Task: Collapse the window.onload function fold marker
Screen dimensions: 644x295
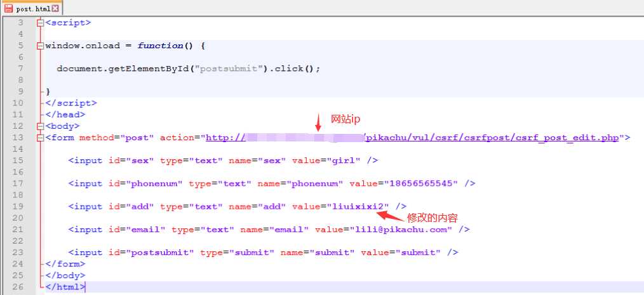Action: pos(40,46)
